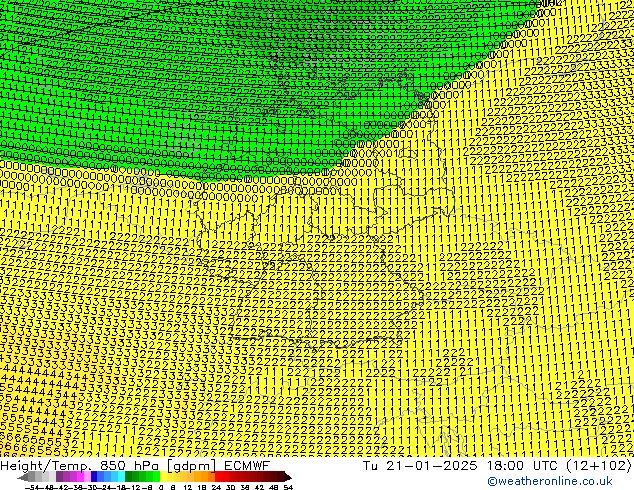Click the red legend swatch above 24
The width and height of the screenshot is (634, 490).
(218, 477)
